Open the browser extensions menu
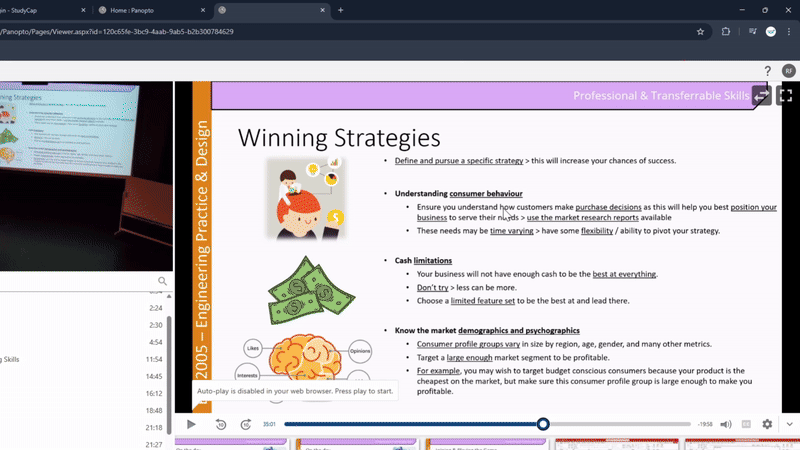 coord(726,32)
